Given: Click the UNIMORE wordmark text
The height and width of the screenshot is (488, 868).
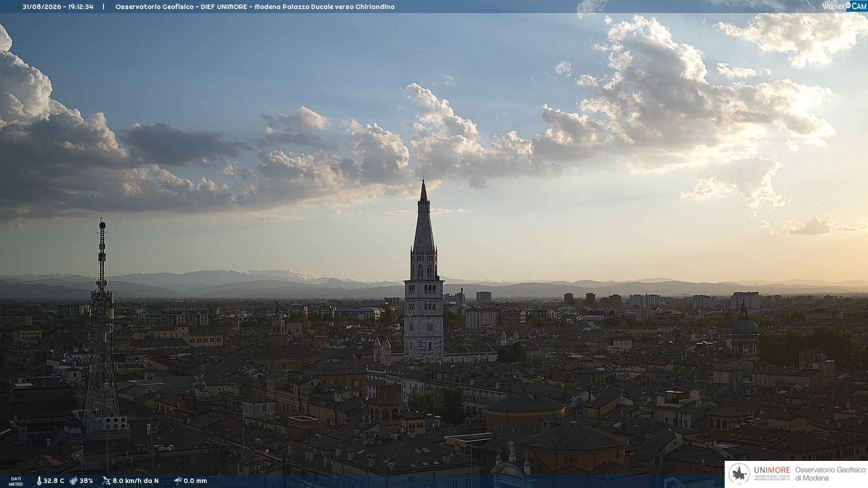Looking at the screenshot, I should pyautogui.click(x=772, y=470).
